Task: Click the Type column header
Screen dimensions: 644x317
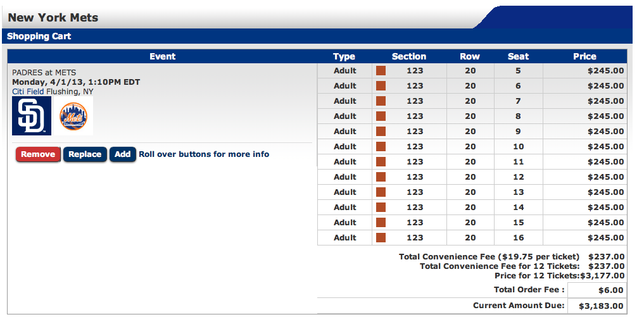Action: tap(344, 57)
